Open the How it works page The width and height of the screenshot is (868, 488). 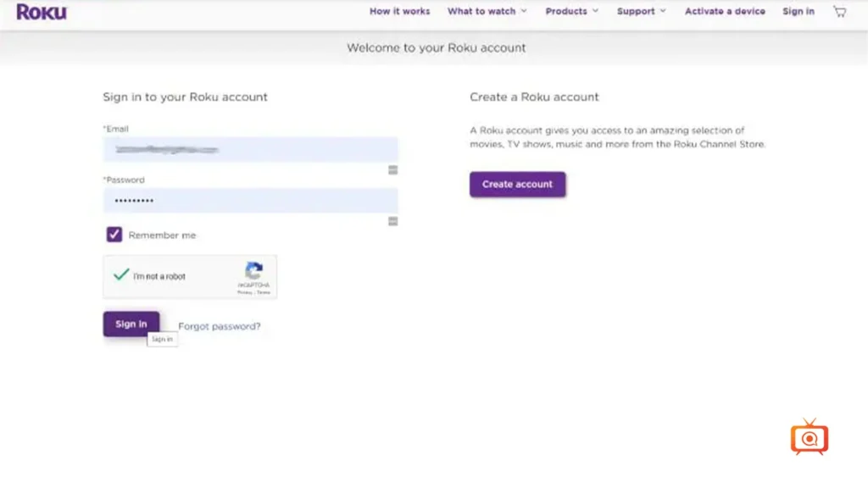click(x=400, y=11)
